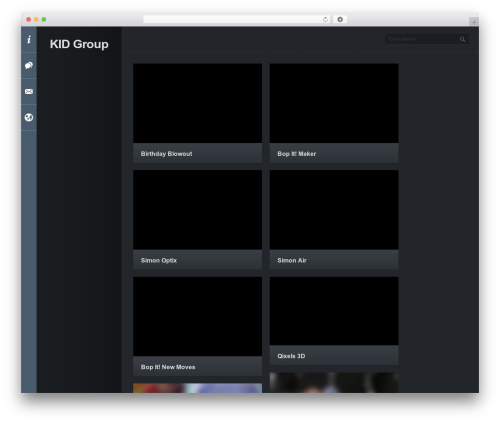
Task: Open the Bop It! New Moves title
Action: (168, 367)
